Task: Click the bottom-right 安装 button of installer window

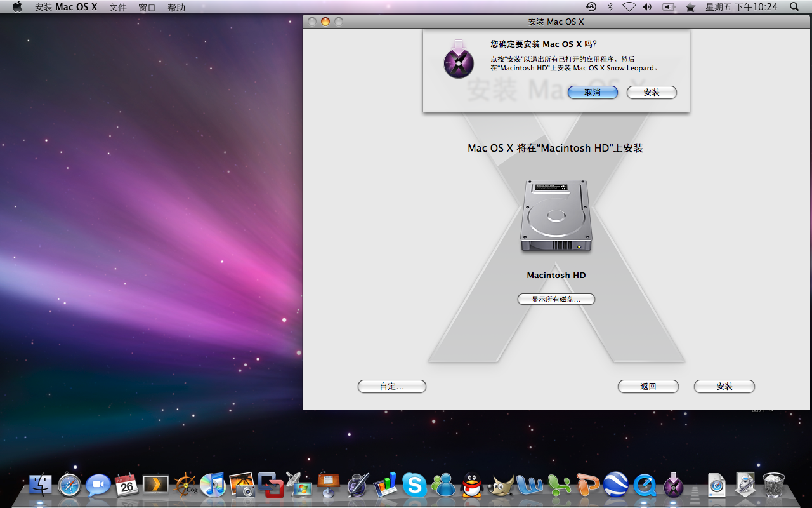Action: click(724, 386)
